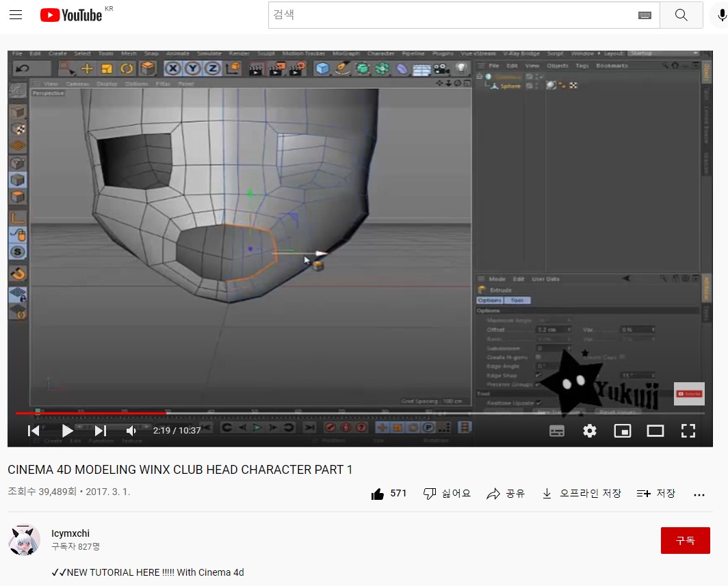Toggle the Enable Snap S icon
This screenshot has width=728, height=586.
[18, 252]
